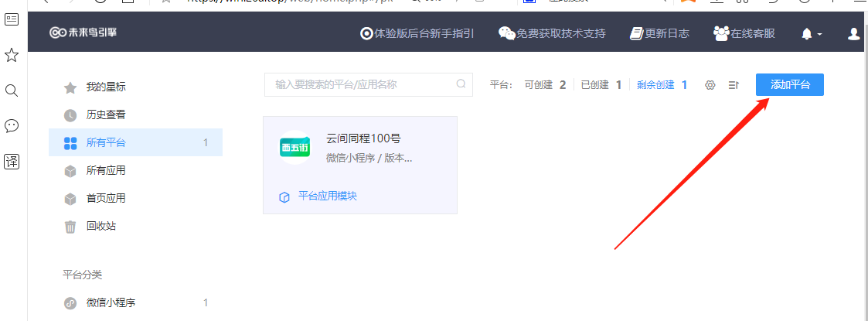
Task: Click the 所有平台 count badge 1
Action: click(206, 142)
